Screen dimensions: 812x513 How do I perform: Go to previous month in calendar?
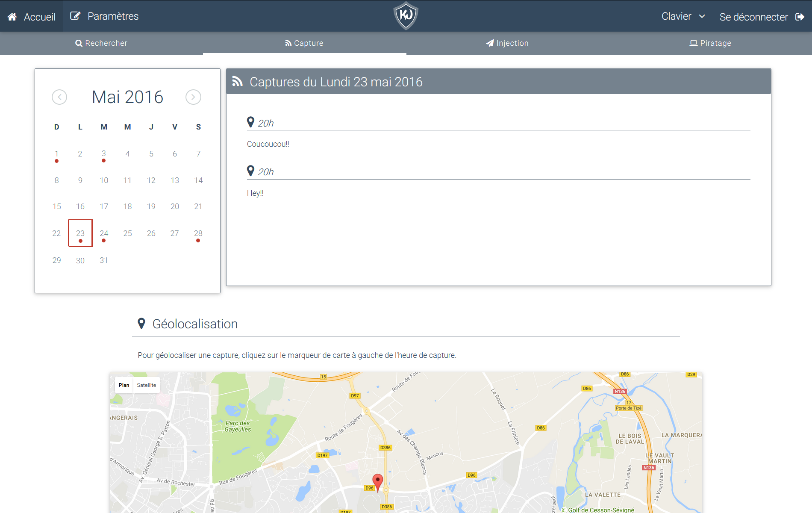coord(59,97)
